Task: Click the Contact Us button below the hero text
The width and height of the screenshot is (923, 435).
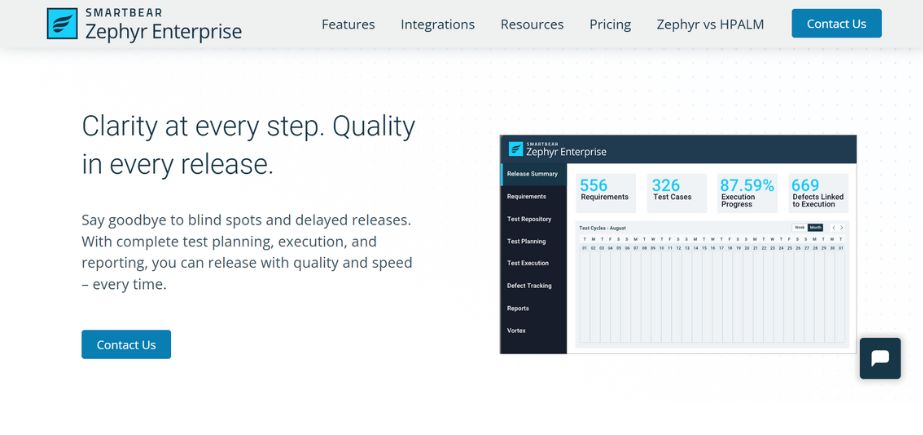Action: click(x=126, y=344)
